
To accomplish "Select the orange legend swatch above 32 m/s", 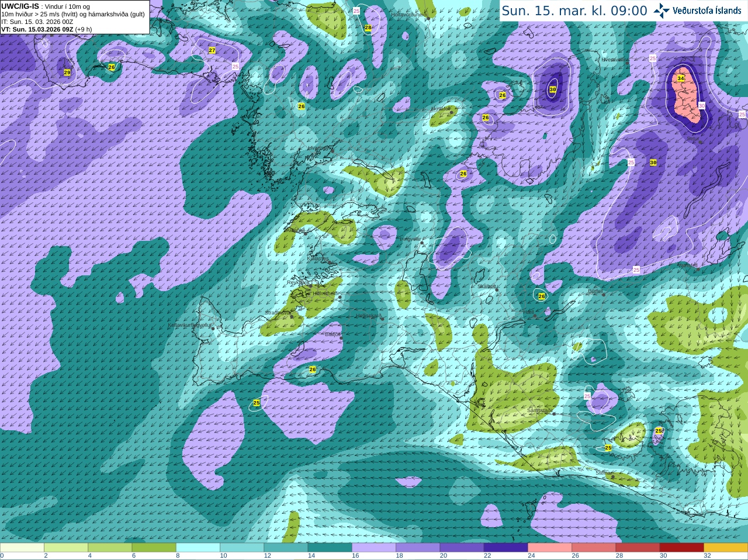I will pos(726,548).
